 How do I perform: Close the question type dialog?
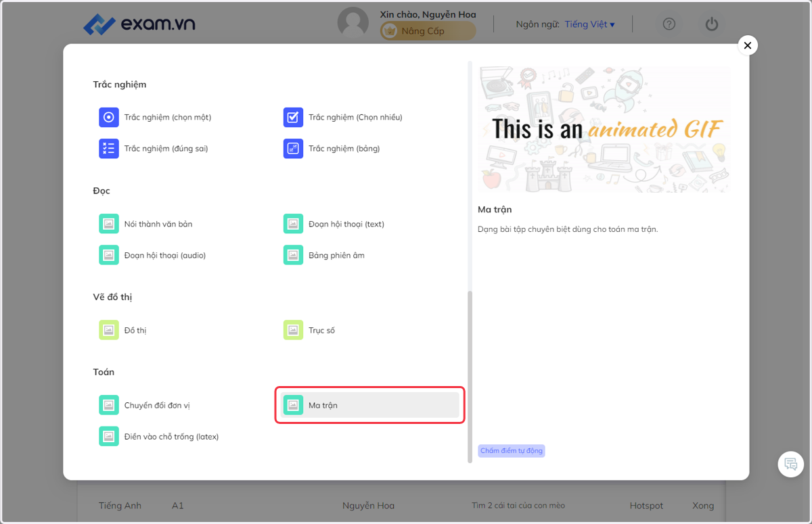tap(747, 45)
